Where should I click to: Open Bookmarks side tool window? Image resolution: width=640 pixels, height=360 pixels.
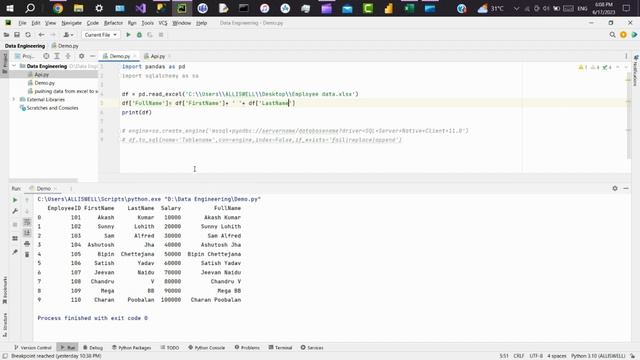[5, 290]
